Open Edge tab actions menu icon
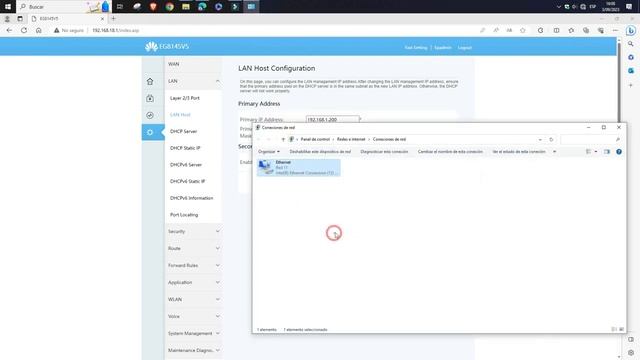Image resolution: width=640 pixels, height=360 pixels. [x=20, y=19]
